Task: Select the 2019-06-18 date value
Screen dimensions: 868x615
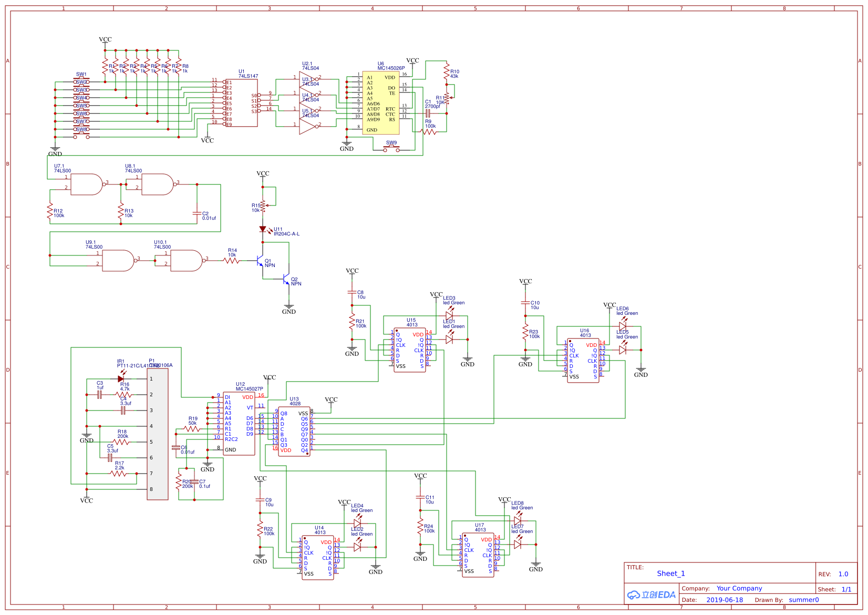Action: point(724,600)
